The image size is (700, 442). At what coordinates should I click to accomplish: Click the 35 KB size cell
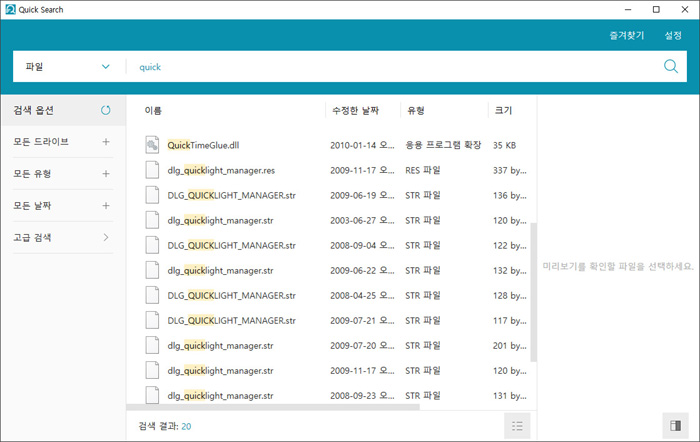click(x=504, y=145)
